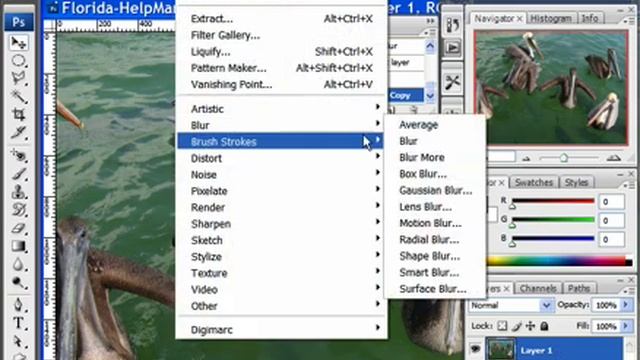Image resolution: width=640 pixels, height=360 pixels.
Task: Toggle lock image pixels brush icon
Action: (x=517, y=326)
